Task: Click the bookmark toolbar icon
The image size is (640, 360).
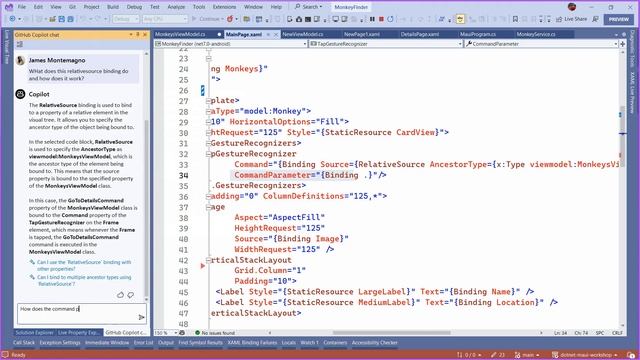Action: 515,19
